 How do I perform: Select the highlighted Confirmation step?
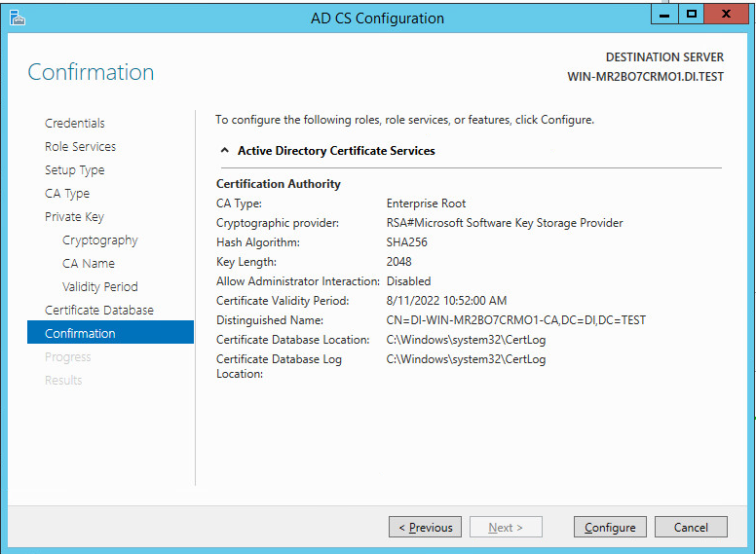tap(80, 334)
